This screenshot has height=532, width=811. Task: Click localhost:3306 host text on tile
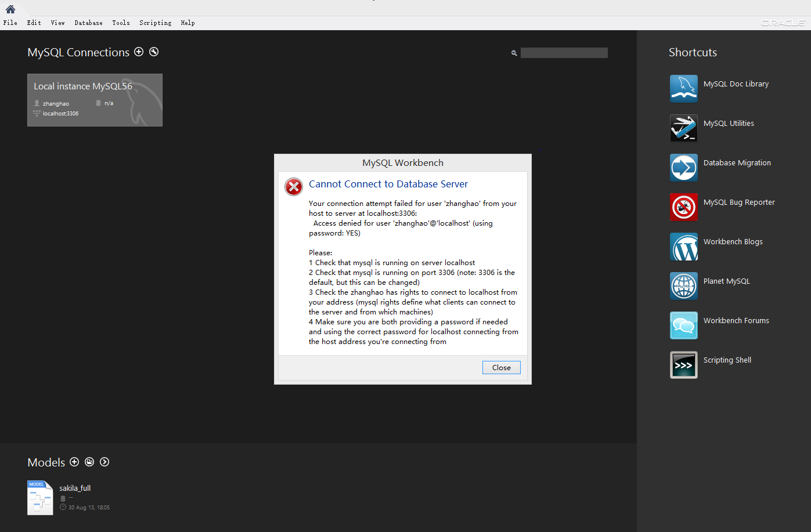(x=60, y=114)
